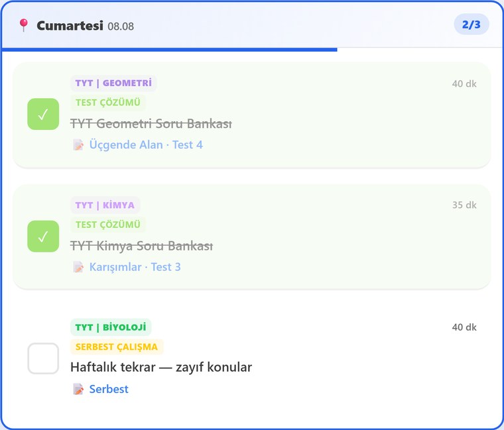
Task: Click the notepad icon beside Karışımlar
Action: pos(78,267)
